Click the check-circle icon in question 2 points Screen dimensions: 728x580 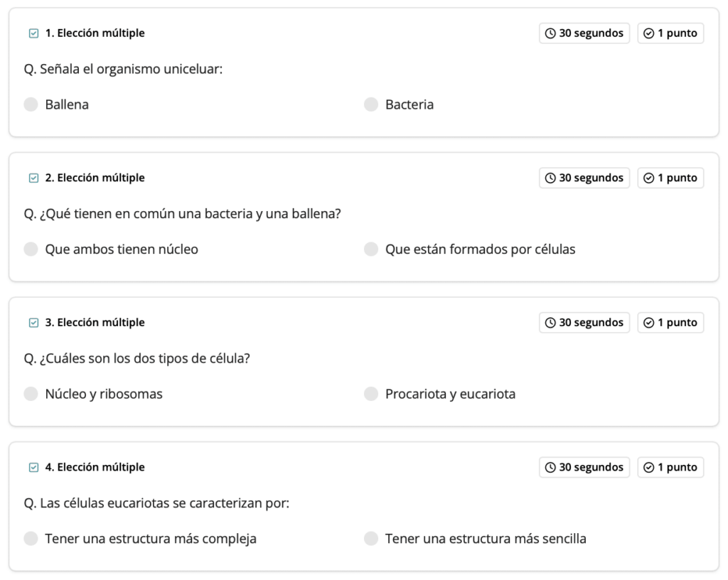point(648,178)
